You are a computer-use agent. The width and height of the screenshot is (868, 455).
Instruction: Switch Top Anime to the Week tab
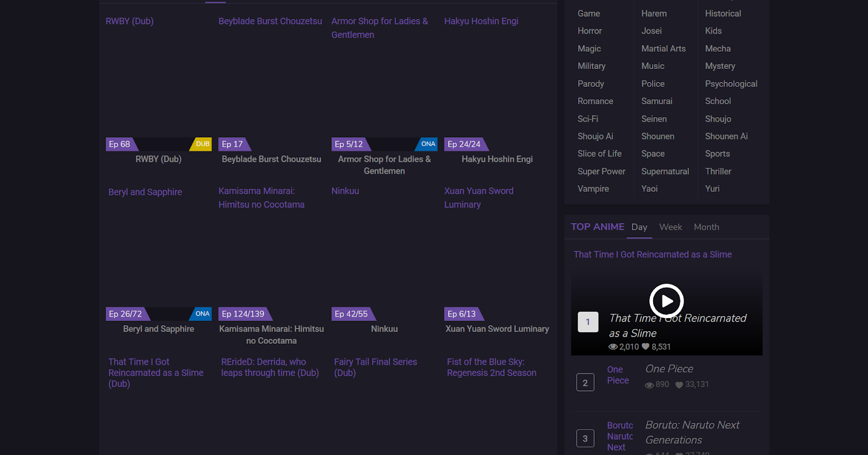tap(671, 227)
